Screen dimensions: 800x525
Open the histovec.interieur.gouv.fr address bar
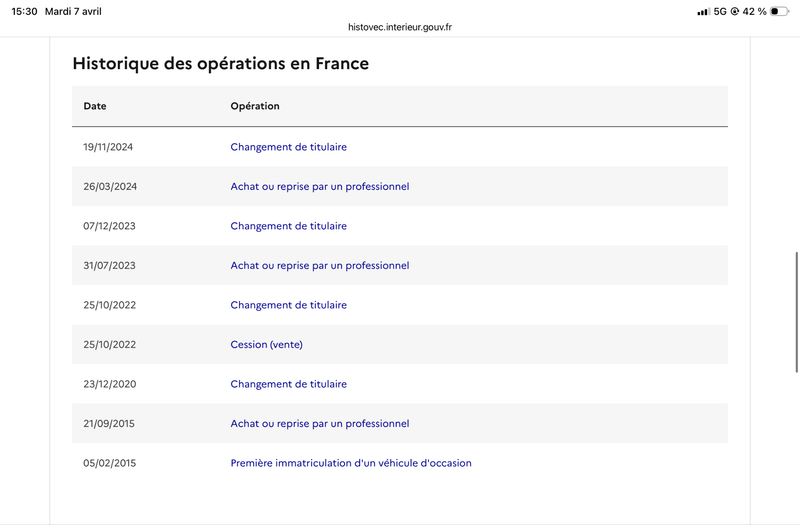click(x=400, y=27)
